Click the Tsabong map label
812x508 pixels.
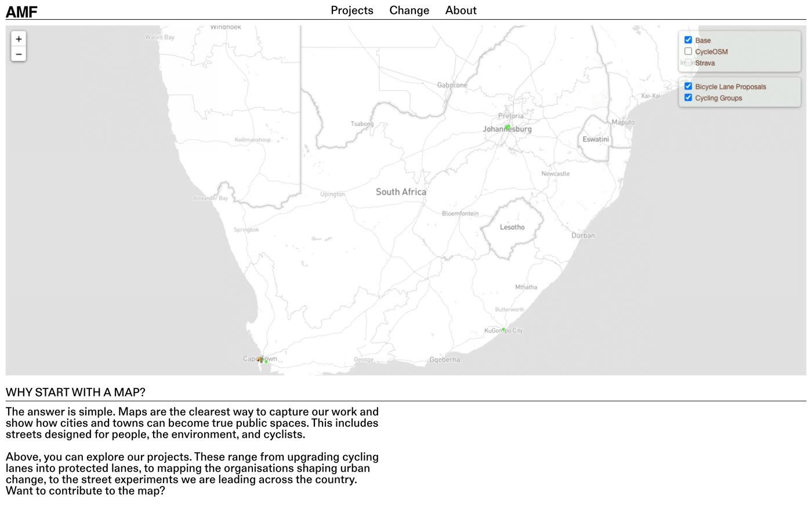coord(362,124)
